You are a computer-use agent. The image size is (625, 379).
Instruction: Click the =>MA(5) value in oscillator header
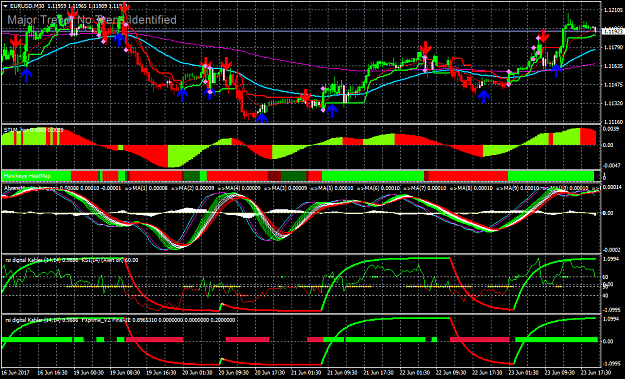(x=332, y=188)
